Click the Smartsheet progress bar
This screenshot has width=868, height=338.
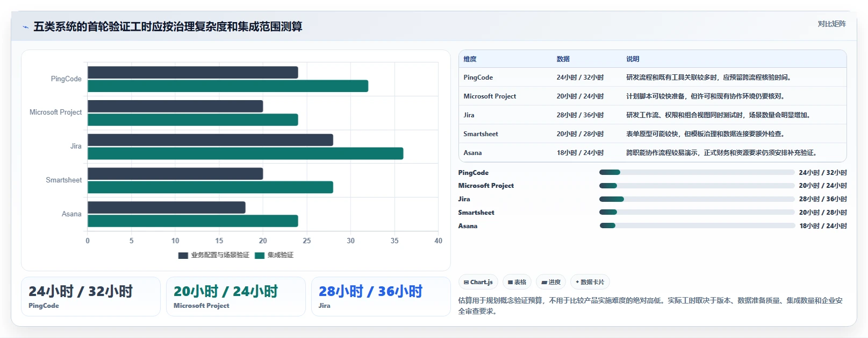tap(697, 213)
